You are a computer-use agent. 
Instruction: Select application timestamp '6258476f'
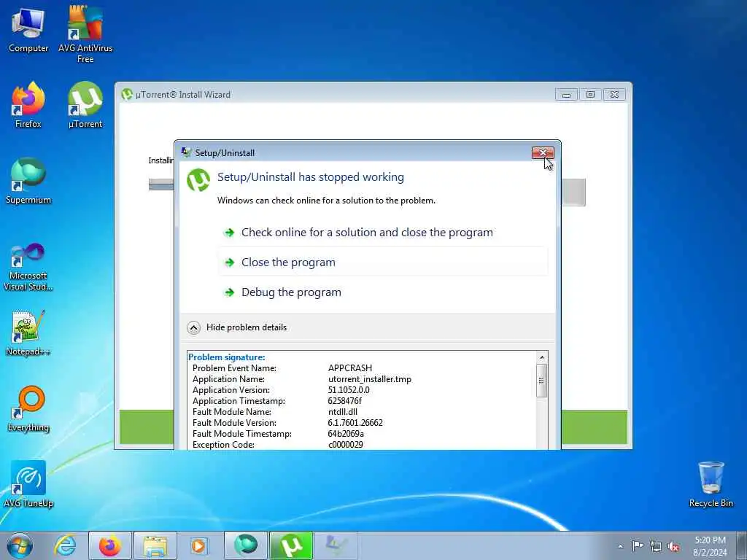tap(344, 401)
